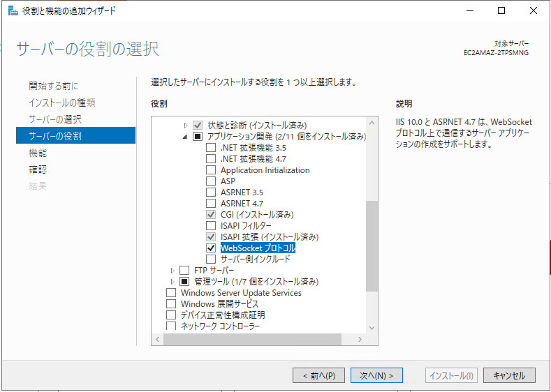Screen dimensions: 551x392
Task: Click server name EC2AMAZ-2TPSMNG text
Action: [x=496, y=52]
